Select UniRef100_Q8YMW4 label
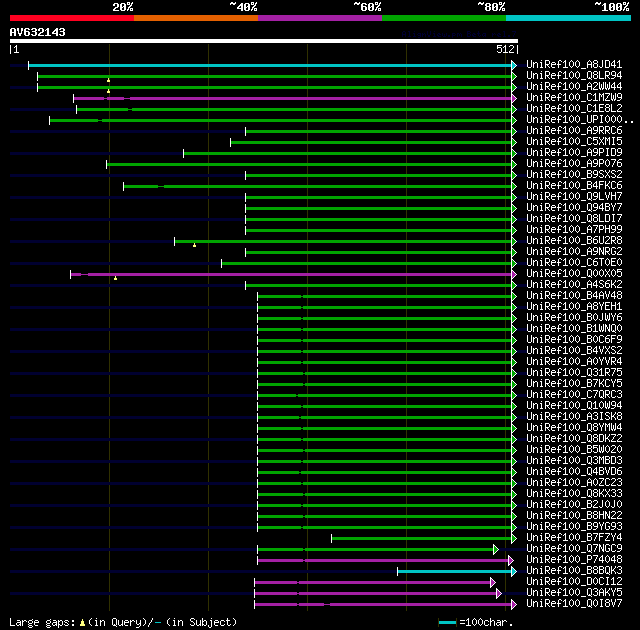The width and height of the screenshot is (640, 630). (x=574, y=428)
